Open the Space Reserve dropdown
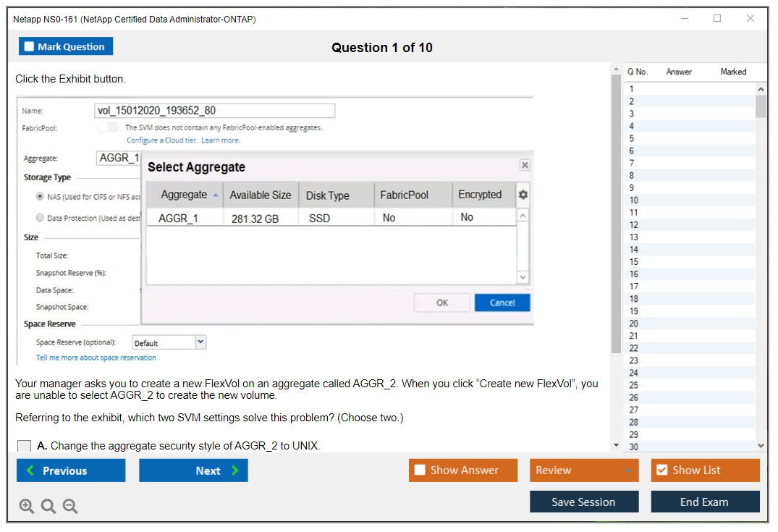778x532 pixels. tap(200, 342)
